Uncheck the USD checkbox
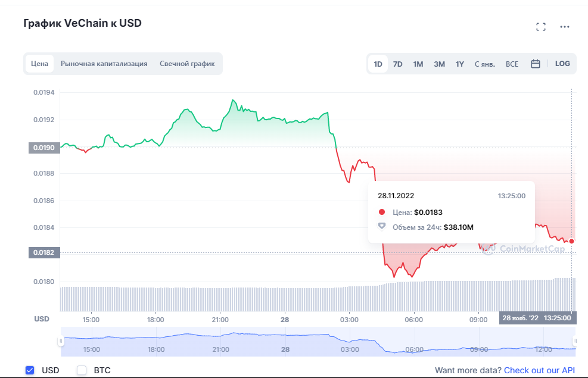 (30, 370)
